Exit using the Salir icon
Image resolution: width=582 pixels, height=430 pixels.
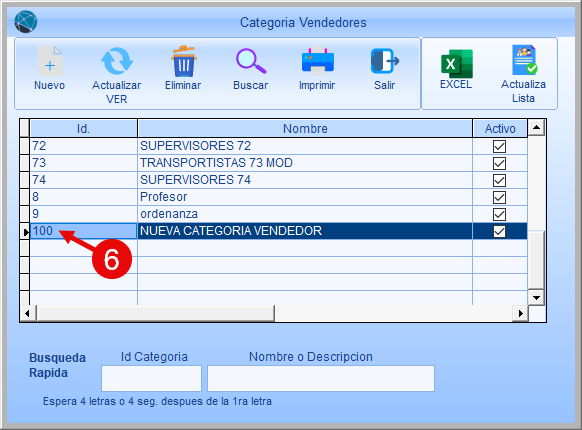click(385, 61)
